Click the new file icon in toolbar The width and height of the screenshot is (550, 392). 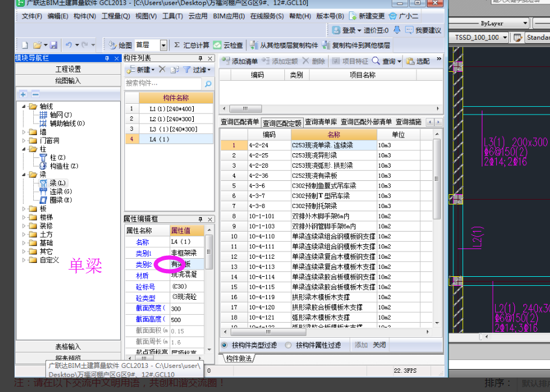coord(25,45)
